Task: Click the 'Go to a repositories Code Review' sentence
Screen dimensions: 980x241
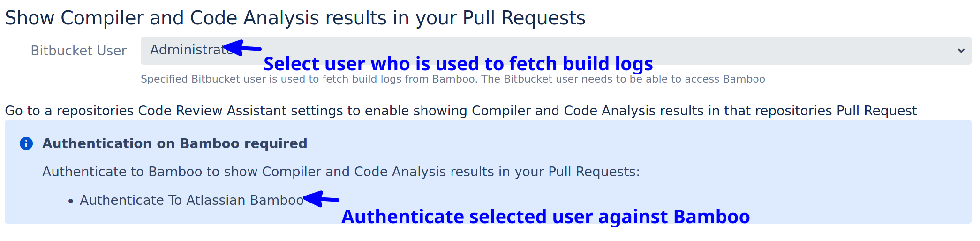Action: (460, 111)
